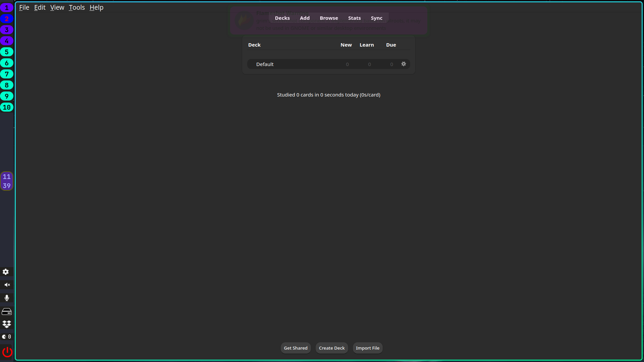Viewport: 644px width, 362px height.
Task: Switch to workspace 10
Action: (7, 107)
